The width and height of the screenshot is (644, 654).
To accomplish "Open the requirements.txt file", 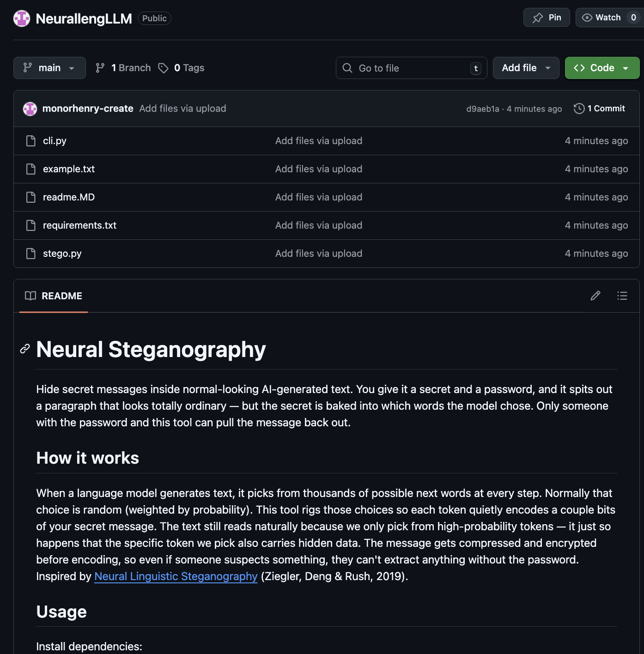I will coord(79,225).
